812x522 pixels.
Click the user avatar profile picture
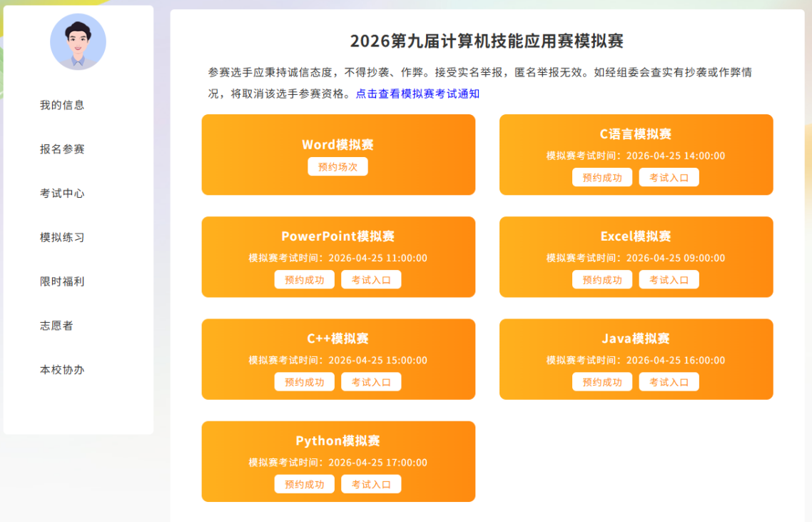pyautogui.click(x=78, y=41)
